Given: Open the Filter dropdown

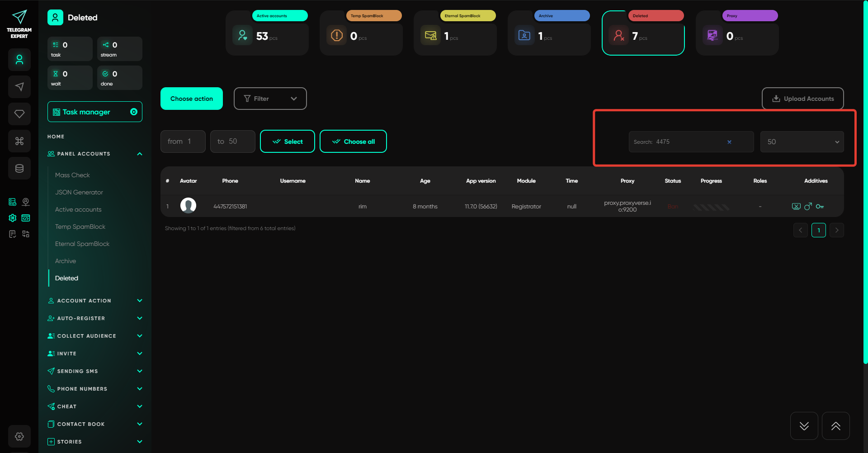Looking at the screenshot, I should pos(270,99).
